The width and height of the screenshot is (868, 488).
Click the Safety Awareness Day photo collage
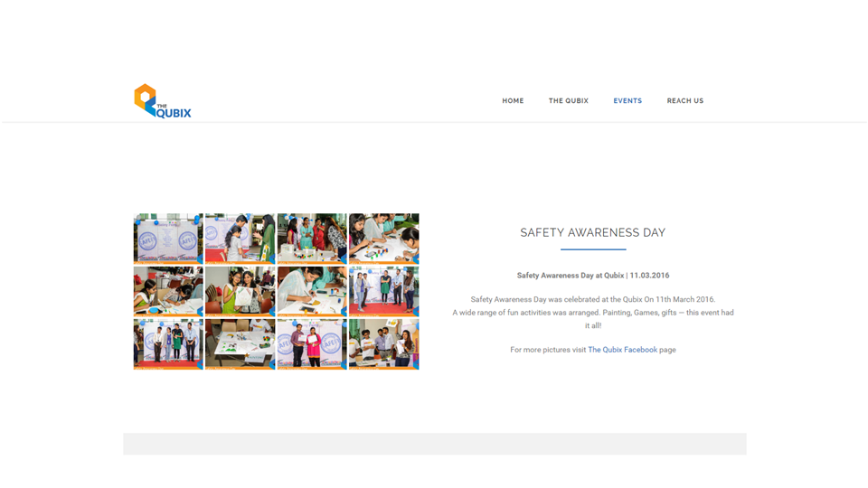tap(277, 292)
